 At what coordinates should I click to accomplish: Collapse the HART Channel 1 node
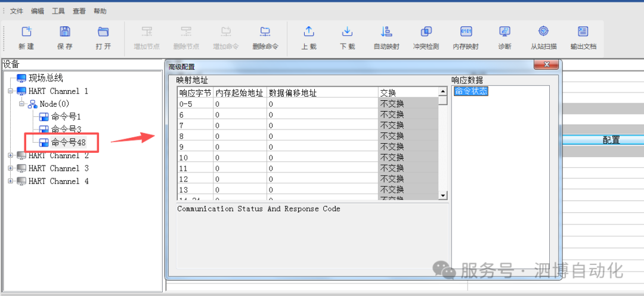(x=11, y=91)
